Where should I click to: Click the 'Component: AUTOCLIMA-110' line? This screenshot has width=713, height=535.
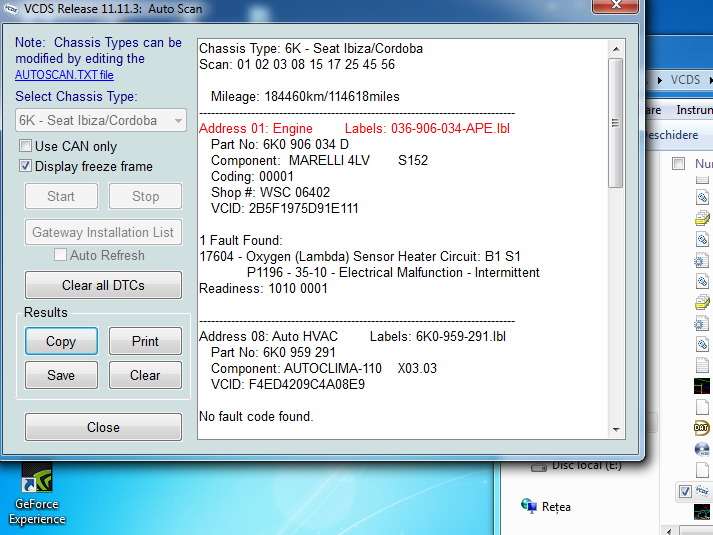pos(324,368)
